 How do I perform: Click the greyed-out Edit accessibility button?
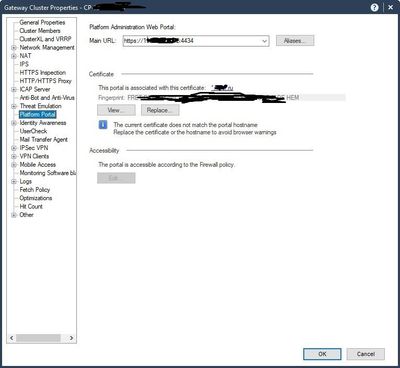click(x=116, y=178)
